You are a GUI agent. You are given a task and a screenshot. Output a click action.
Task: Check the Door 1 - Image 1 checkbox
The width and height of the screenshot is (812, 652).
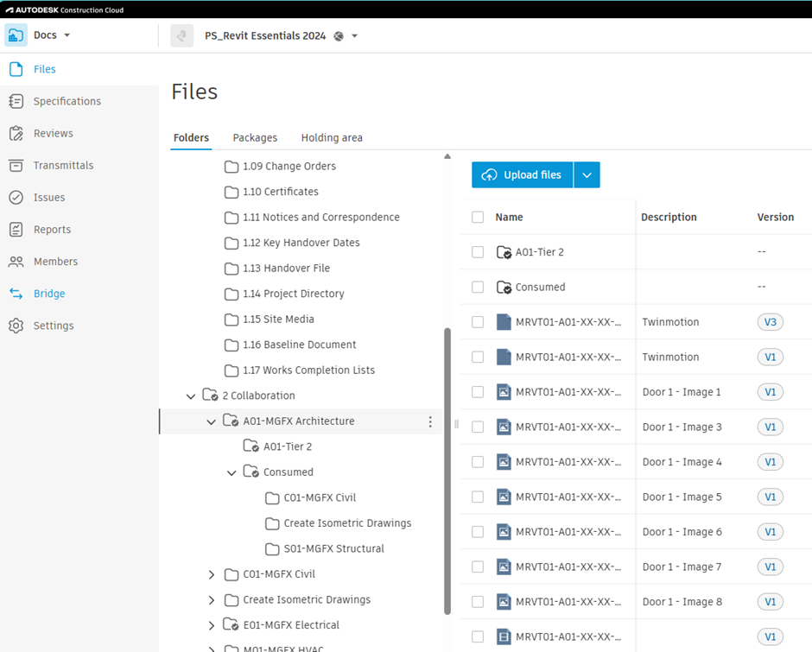pos(478,392)
